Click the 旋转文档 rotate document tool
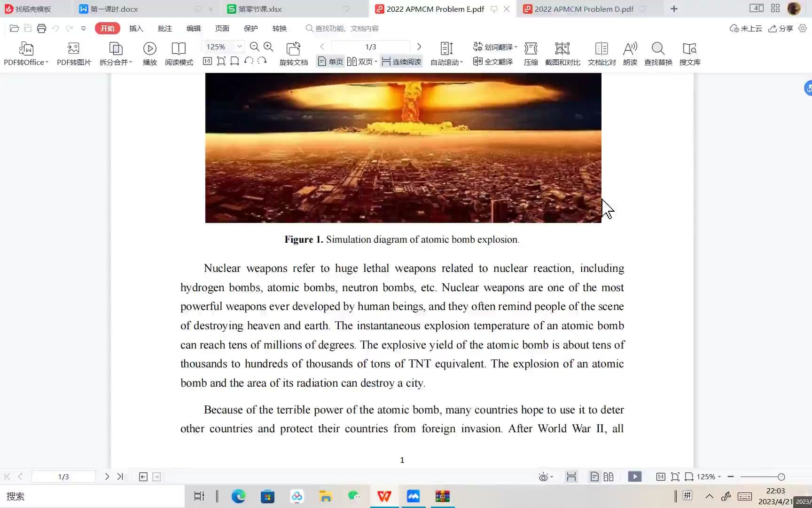This screenshot has width=812, height=508. [x=294, y=54]
